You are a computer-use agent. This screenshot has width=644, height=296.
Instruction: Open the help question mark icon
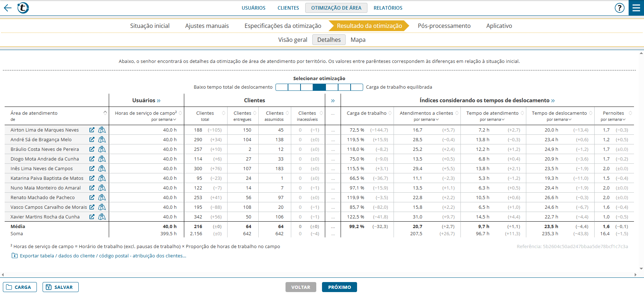pos(619,8)
